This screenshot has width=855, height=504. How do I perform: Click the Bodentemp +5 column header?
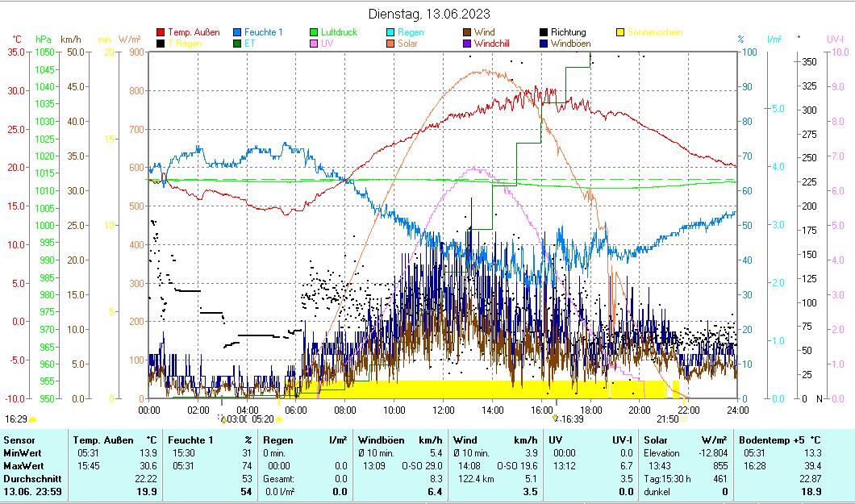pyautogui.click(x=772, y=440)
